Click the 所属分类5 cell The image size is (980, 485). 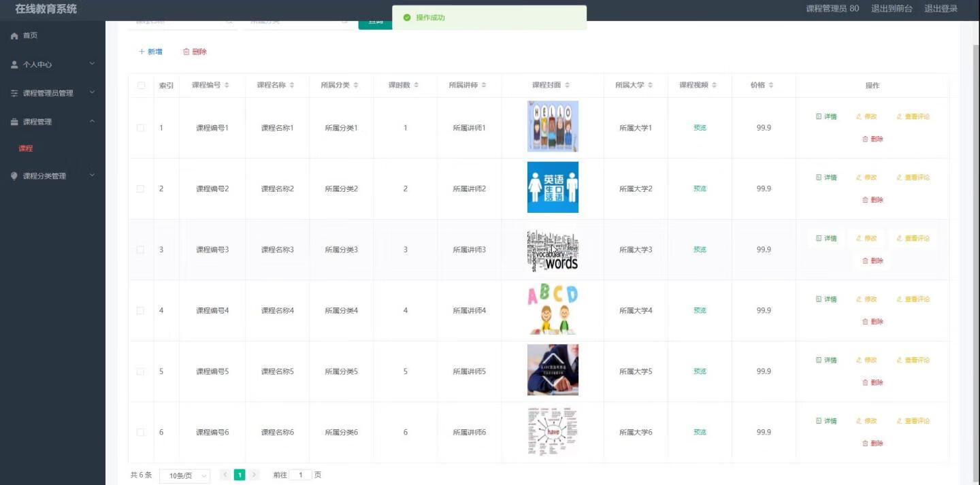tap(341, 371)
